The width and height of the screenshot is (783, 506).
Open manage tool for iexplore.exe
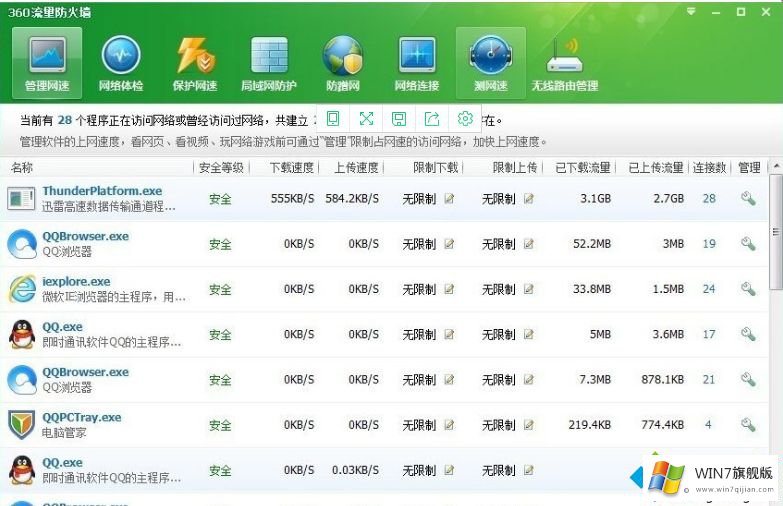point(748,289)
